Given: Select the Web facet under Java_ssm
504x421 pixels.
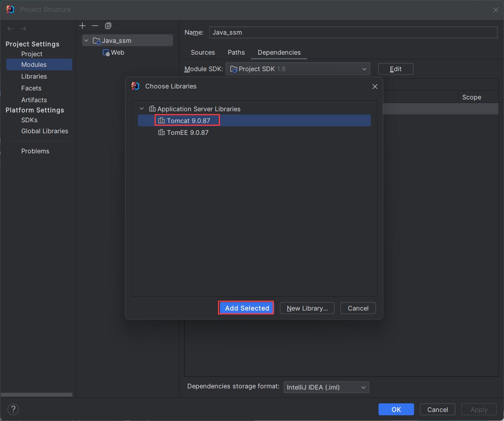Looking at the screenshot, I should (x=117, y=53).
